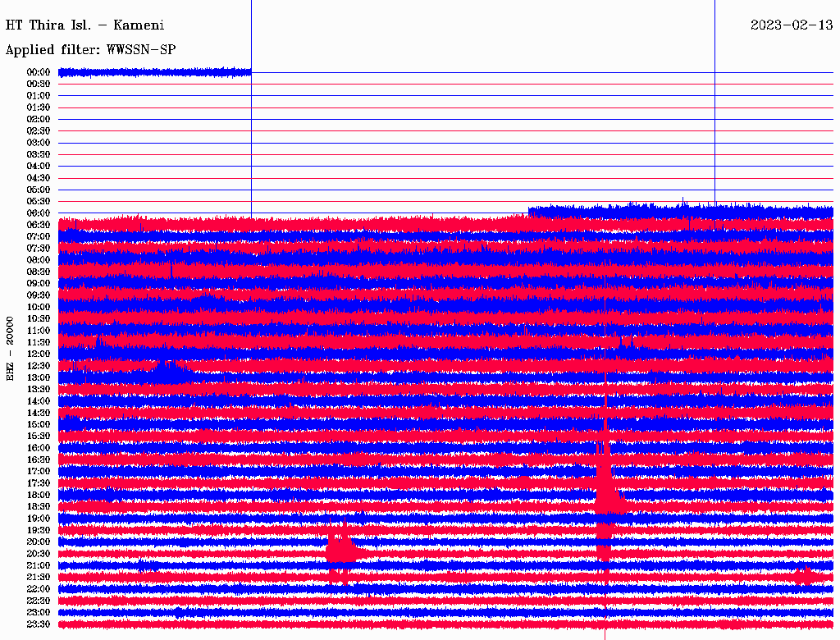Click the 09:30 time label
840x640 pixels.
coord(39,295)
